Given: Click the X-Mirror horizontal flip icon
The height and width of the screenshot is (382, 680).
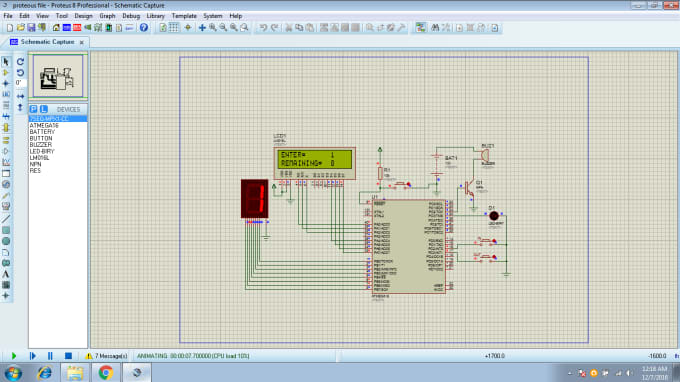Looking at the screenshot, I should point(20,96).
